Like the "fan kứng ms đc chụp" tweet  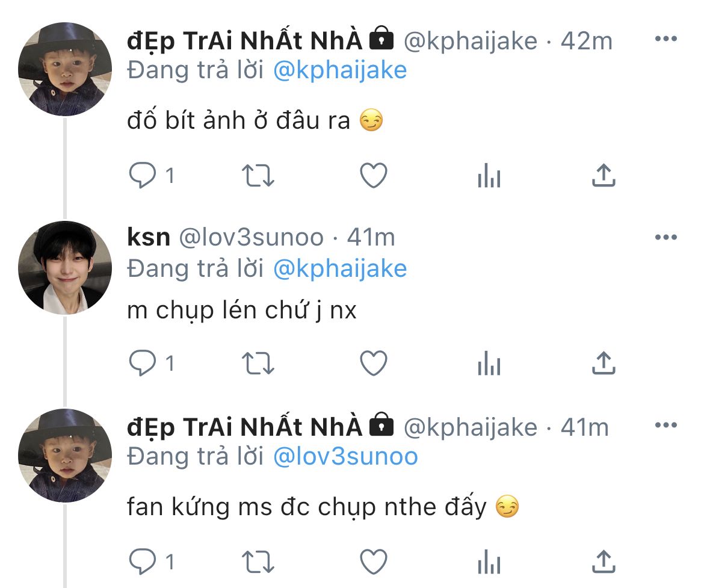coord(374,562)
